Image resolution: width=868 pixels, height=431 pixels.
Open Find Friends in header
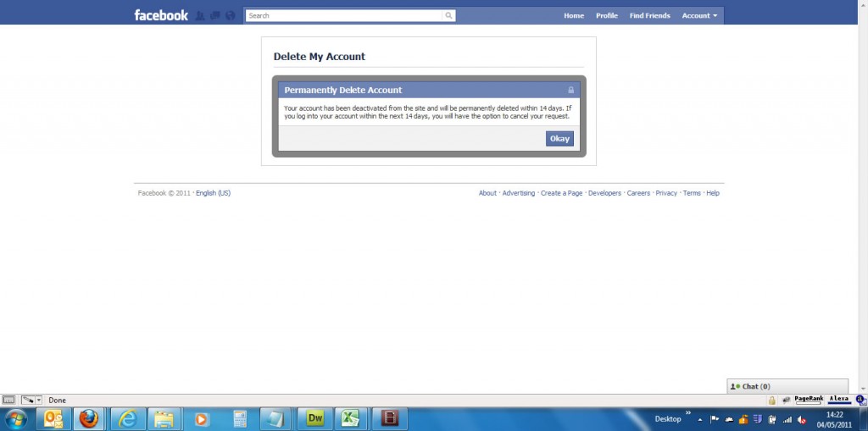pyautogui.click(x=650, y=15)
